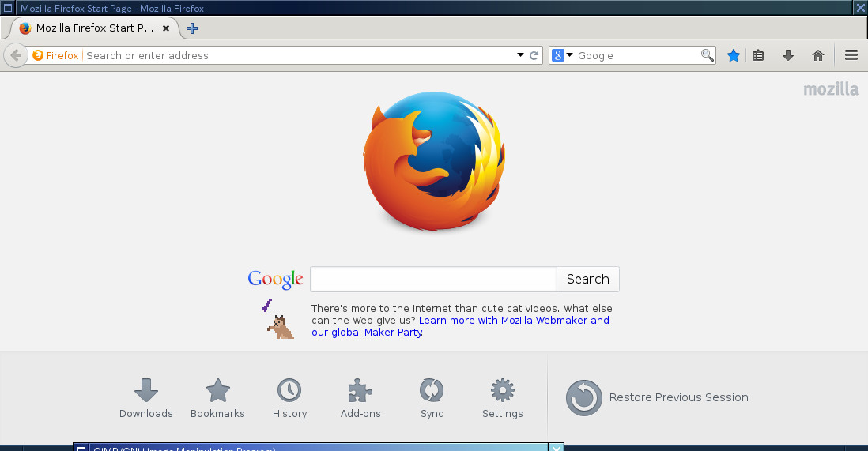
Task: Open the search engine selector dropdown
Action: point(562,55)
